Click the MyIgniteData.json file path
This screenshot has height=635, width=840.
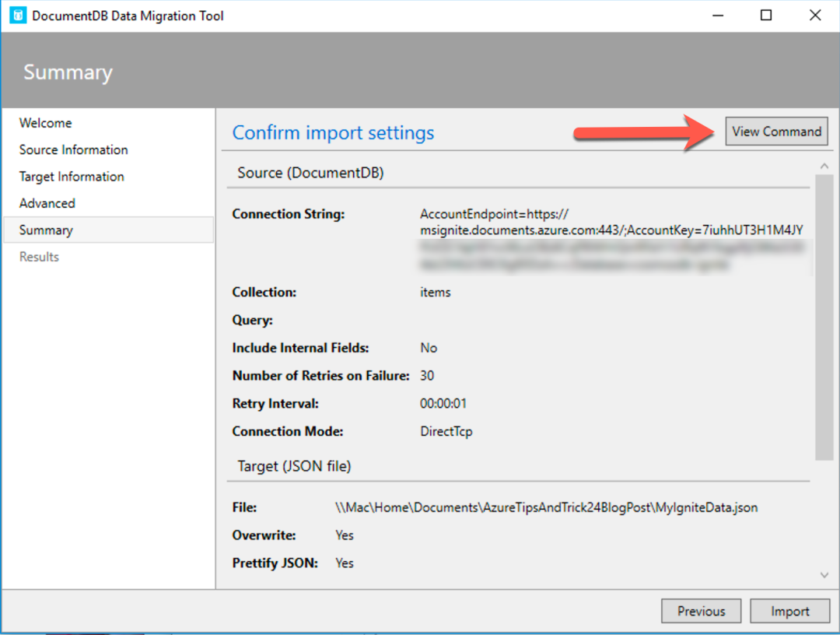pos(546,507)
